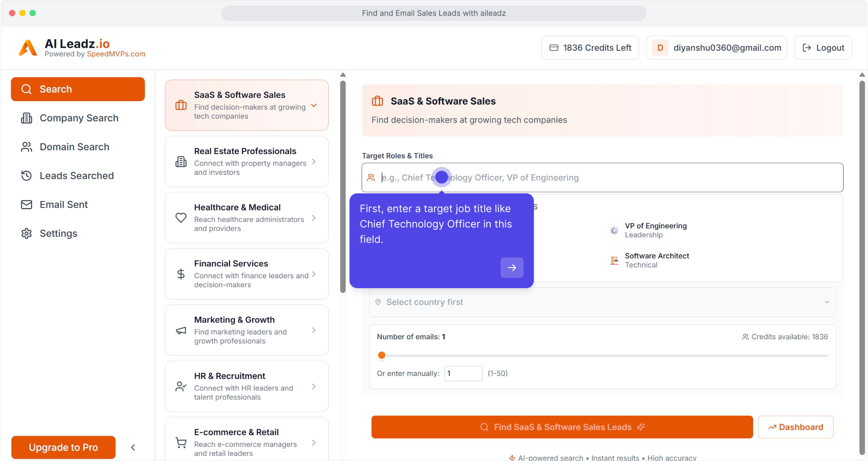Viewport: 868px width, 461px height.
Task: Click the dollar sign Financial Services icon
Action: [x=181, y=274]
